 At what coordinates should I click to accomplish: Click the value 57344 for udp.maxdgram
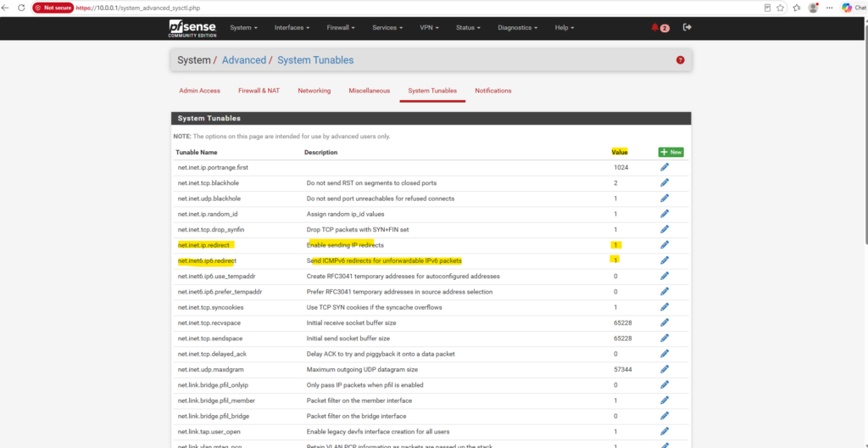[623, 369]
